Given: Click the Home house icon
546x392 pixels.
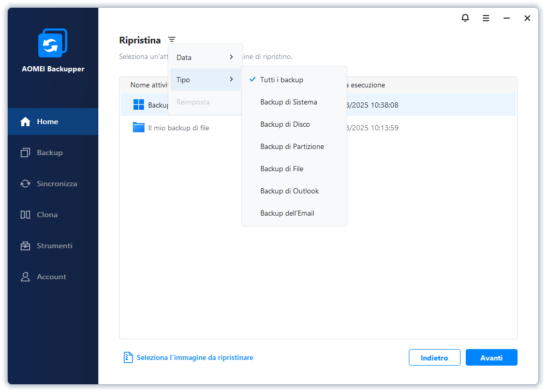Looking at the screenshot, I should (x=25, y=122).
